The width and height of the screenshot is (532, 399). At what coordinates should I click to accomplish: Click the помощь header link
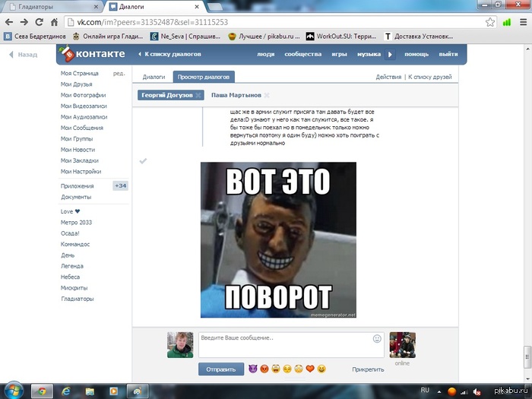pos(416,54)
